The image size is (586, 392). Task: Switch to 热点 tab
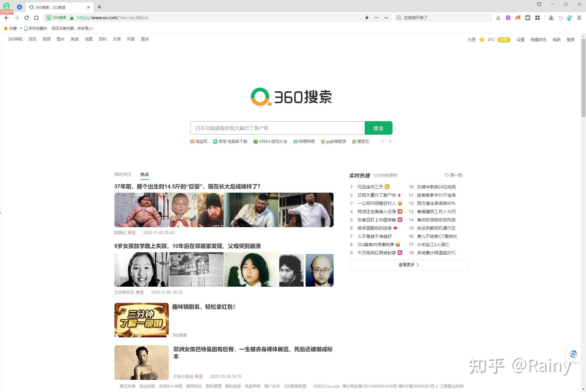coord(144,174)
